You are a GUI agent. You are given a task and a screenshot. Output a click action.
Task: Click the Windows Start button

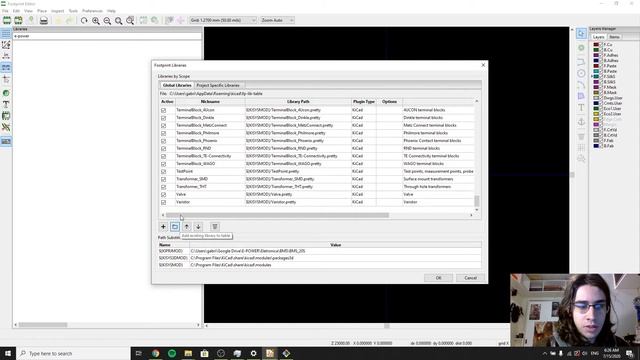[x=8, y=353]
